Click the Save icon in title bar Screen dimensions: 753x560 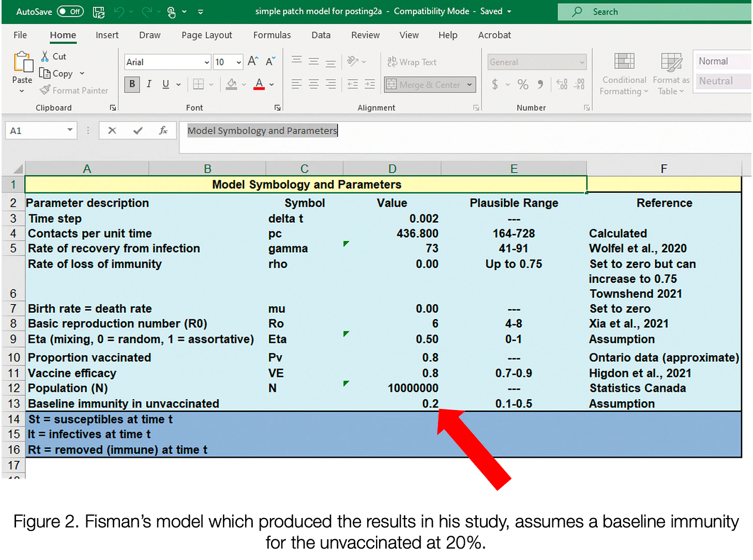coord(98,12)
